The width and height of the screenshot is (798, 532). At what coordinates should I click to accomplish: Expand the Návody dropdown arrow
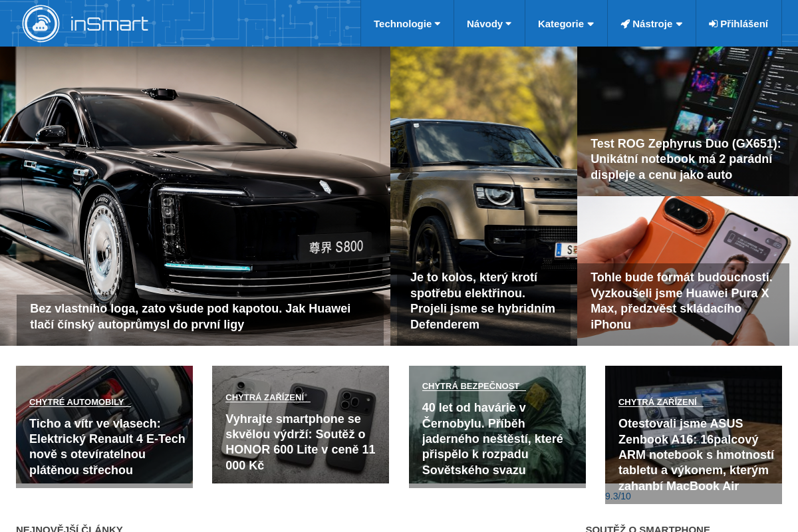[509, 24]
